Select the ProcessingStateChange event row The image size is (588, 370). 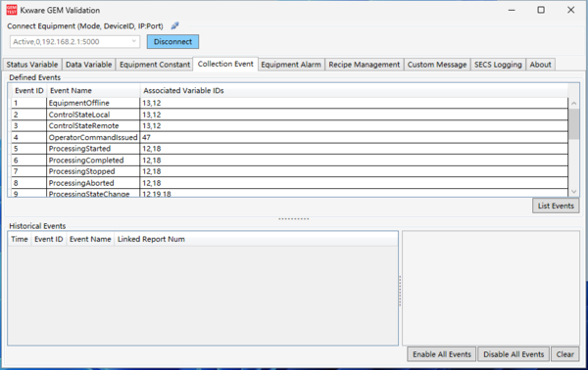[289, 193]
